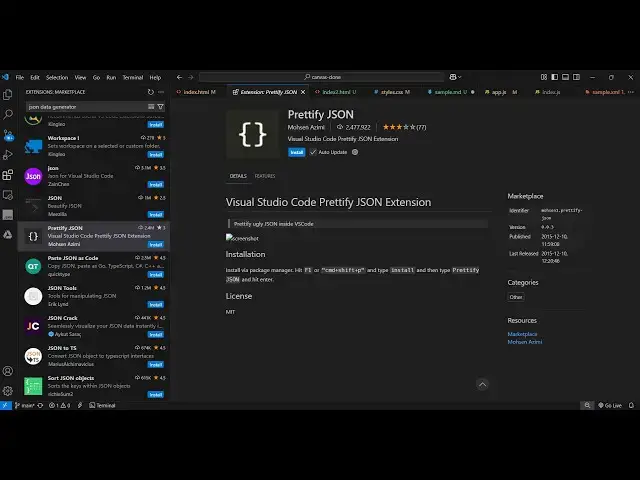
Task: Go forward with the navigation arrow
Action: 191,77
